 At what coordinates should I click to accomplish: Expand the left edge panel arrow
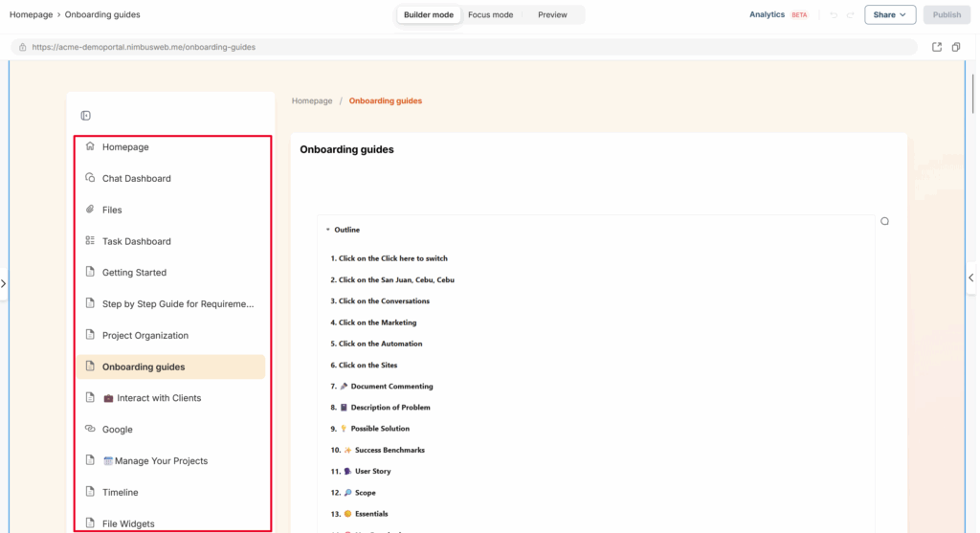click(4, 283)
